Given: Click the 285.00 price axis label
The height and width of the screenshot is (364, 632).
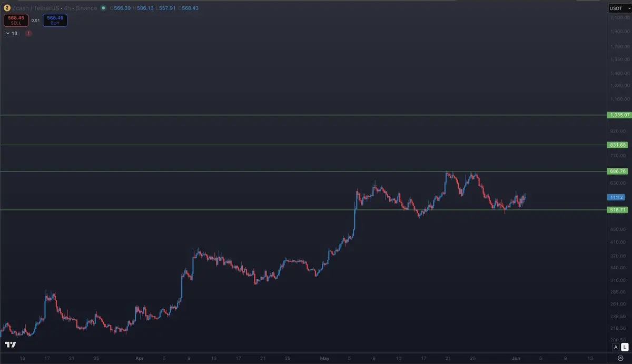Looking at the screenshot, I should (x=618, y=291).
